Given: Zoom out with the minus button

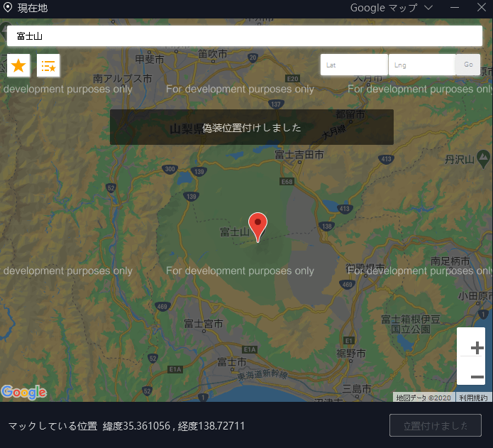Looking at the screenshot, I should tap(477, 377).
